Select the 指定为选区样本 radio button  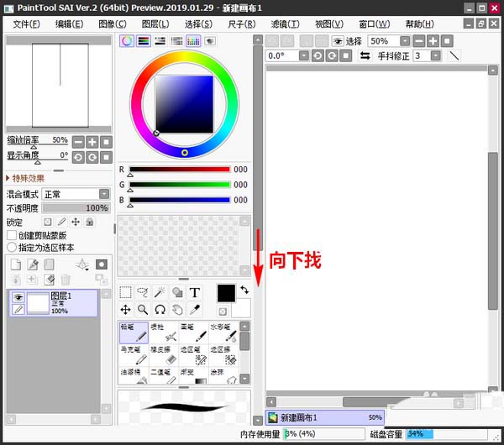[x=12, y=247]
